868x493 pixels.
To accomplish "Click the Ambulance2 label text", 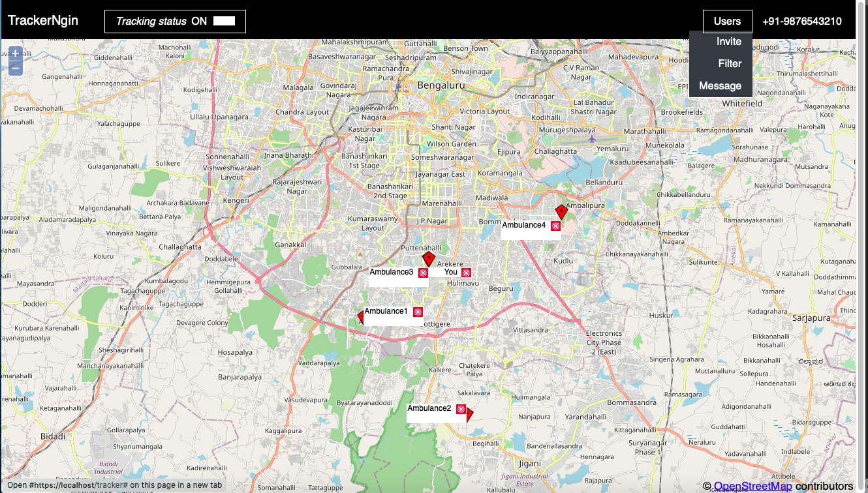I will click(x=429, y=408).
